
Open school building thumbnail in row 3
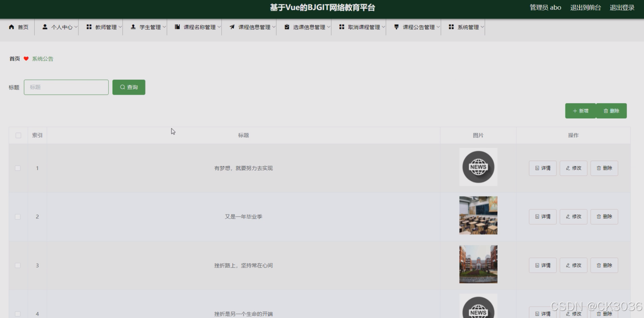tap(478, 264)
